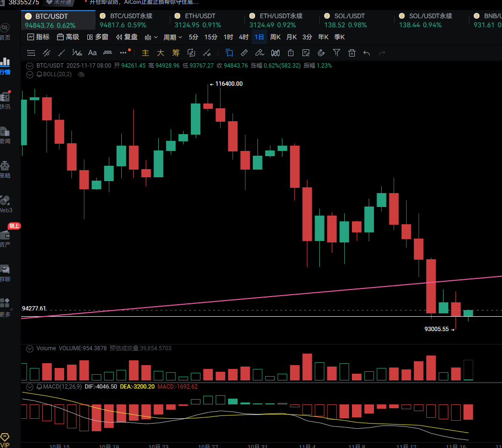Switch to the ETH/USDT ticker tab
Viewport: 502px width, 448px height.
[x=198, y=21]
